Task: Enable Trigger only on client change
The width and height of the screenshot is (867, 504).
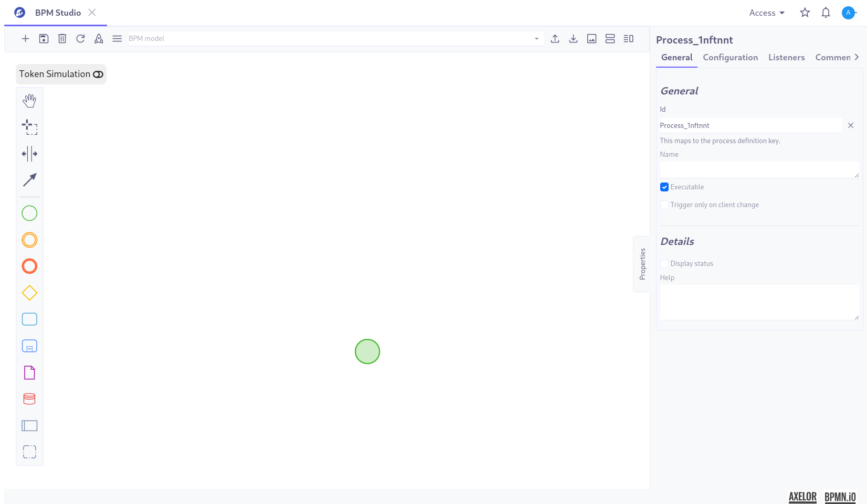Action: click(664, 205)
